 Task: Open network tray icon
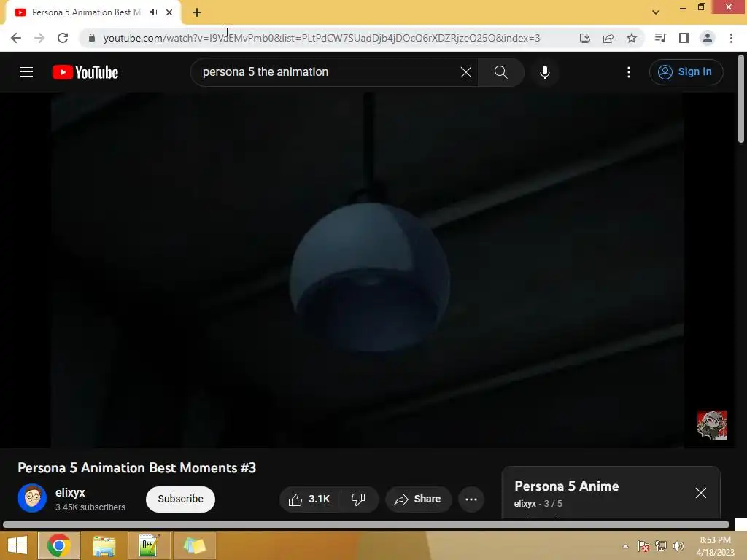661,546
